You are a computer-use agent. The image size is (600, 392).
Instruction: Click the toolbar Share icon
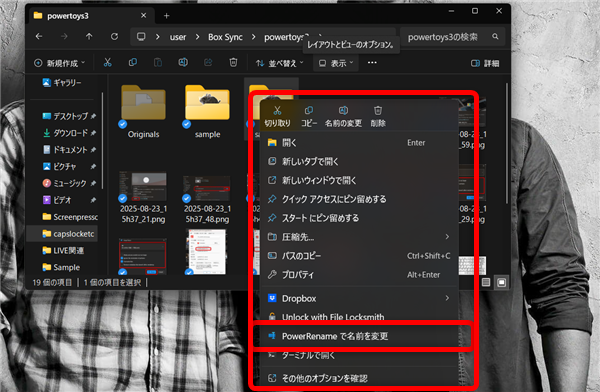(x=208, y=62)
